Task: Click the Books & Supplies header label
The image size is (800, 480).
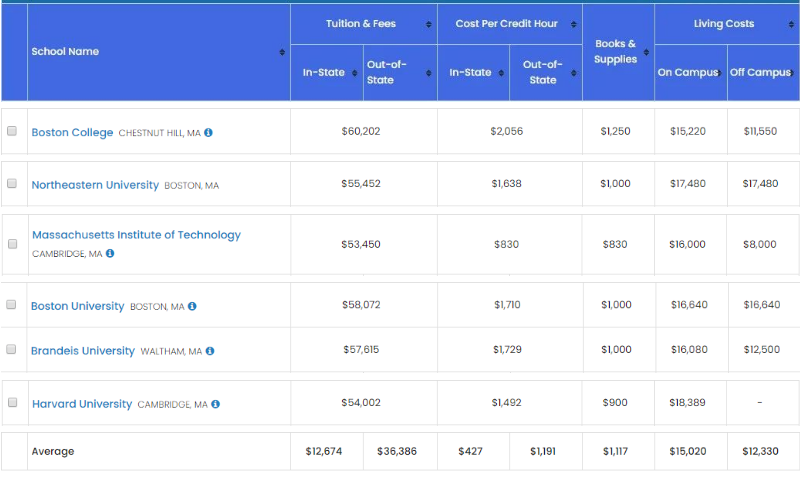Action: click(616, 52)
